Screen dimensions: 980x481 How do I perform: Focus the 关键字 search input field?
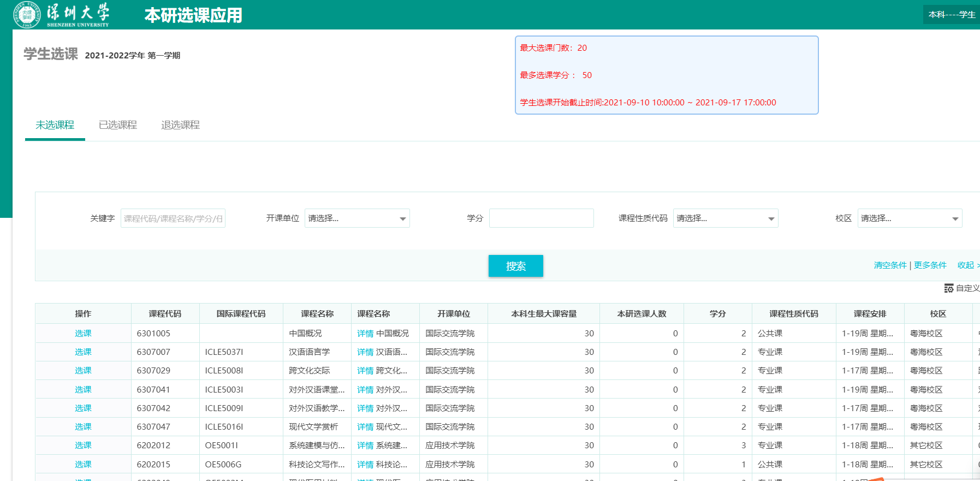173,218
